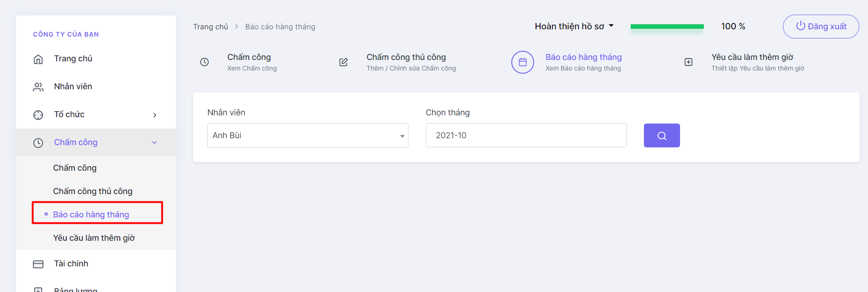Click the green profile completion progress bar
Viewport: 868px width, 292px height.
(667, 27)
